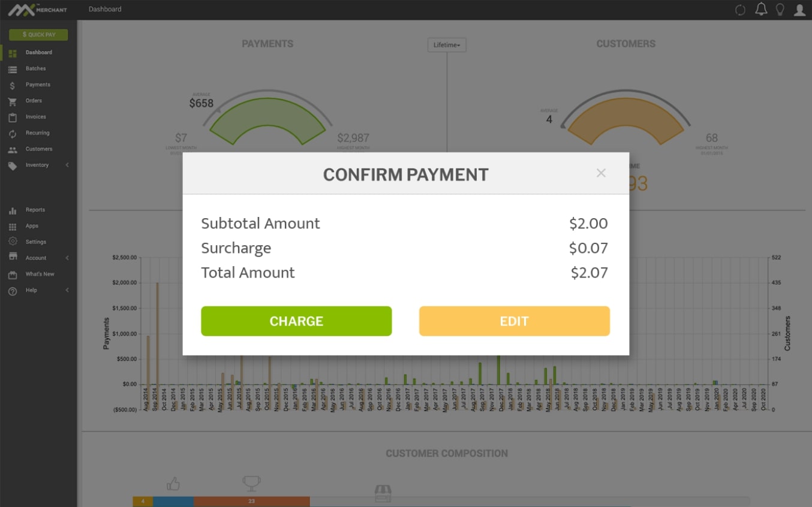Click the Orders shopping cart icon
Viewport: 812px width, 507px height.
pos(13,101)
